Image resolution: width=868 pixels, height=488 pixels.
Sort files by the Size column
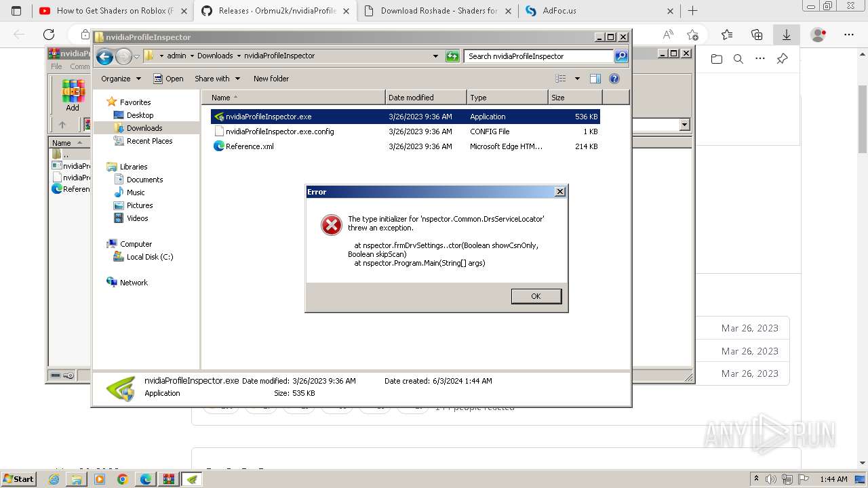click(x=575, y=98)
